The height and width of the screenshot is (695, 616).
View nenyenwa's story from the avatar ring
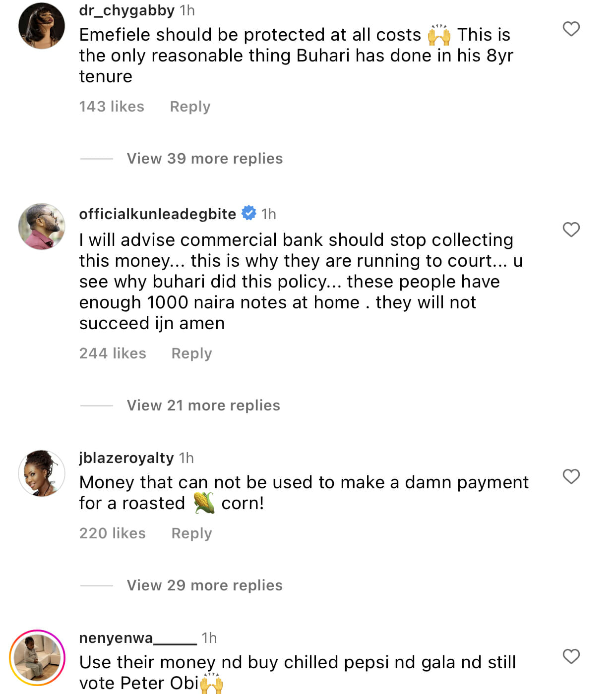point(37,657)
